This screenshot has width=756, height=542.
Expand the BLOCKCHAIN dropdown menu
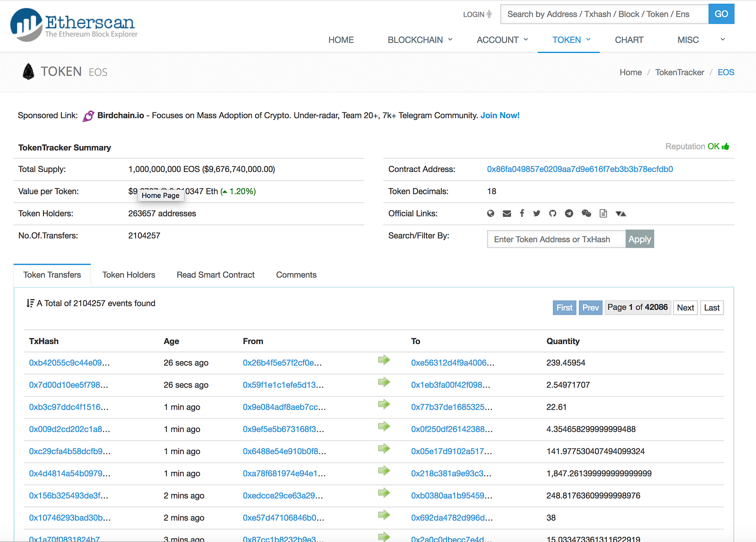pos(420,40)
